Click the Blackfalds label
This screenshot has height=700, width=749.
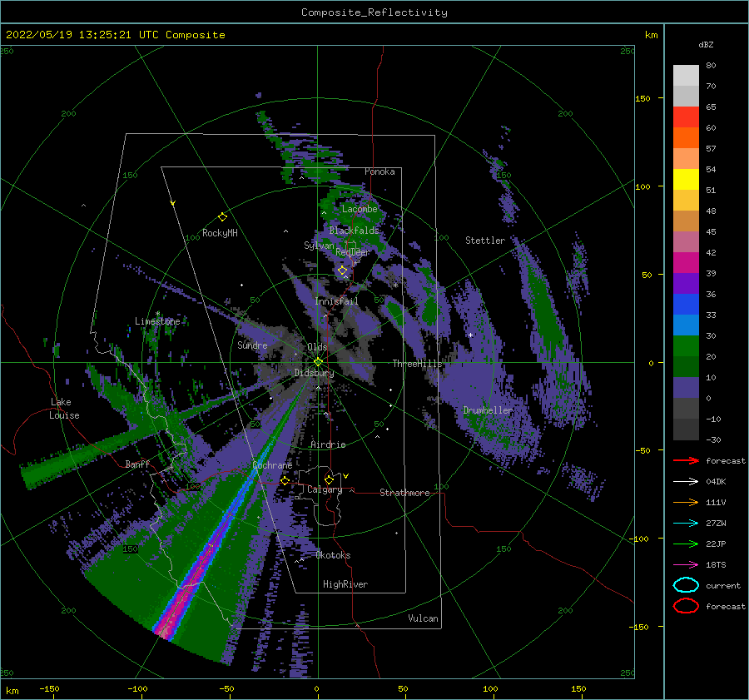354,231
